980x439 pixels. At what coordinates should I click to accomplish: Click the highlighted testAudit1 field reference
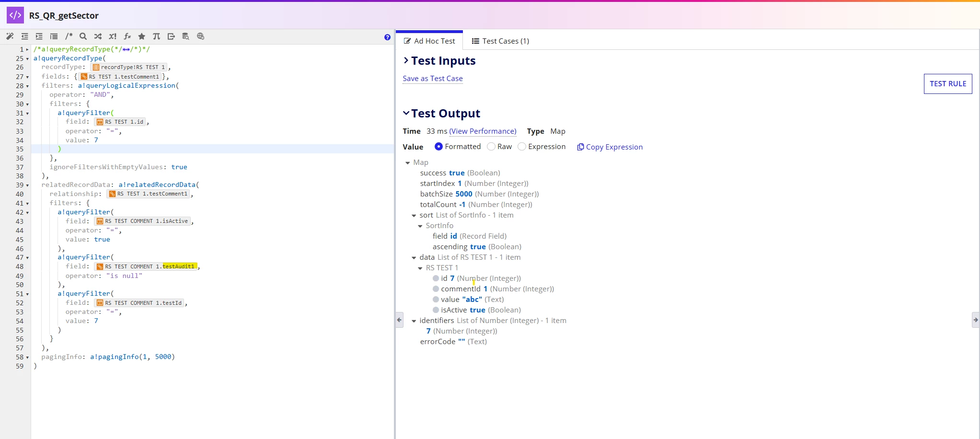[179, 266]
